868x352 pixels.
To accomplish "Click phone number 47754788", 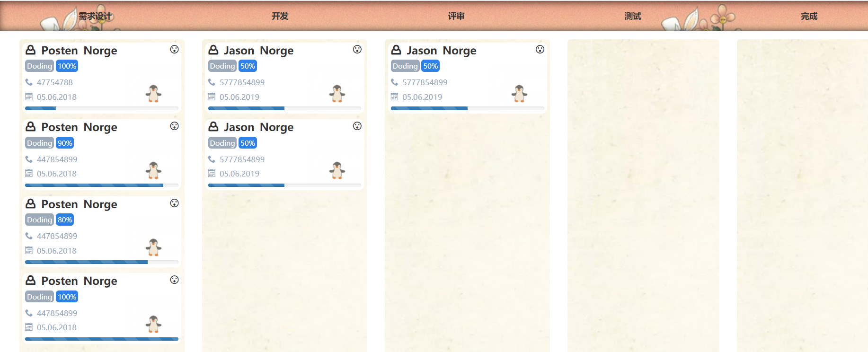I will click(55, 82).
